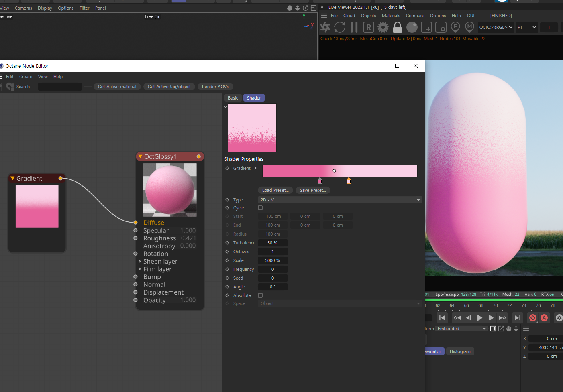Open the viewport Cameras menu

point(23,8)
